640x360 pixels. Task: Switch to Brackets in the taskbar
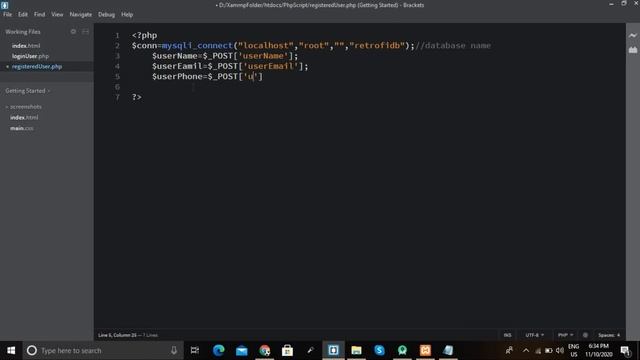[333, 350]
